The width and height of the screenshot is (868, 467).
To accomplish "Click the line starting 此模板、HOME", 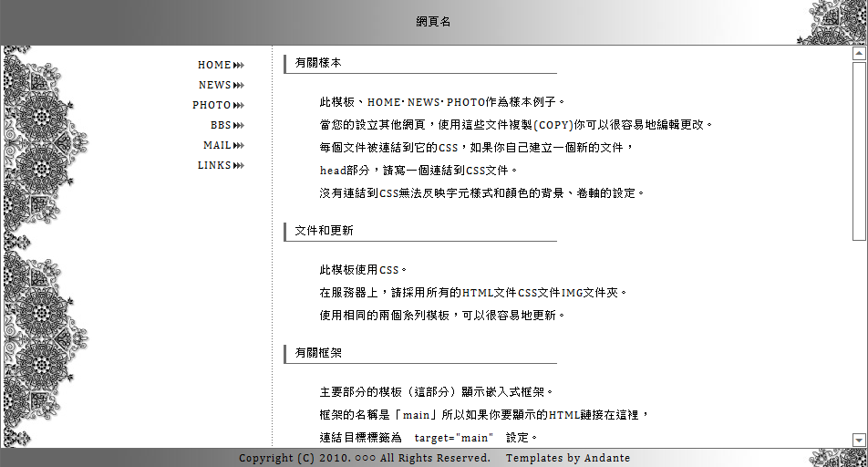I will pyautogui.click(x=441, y=102).
